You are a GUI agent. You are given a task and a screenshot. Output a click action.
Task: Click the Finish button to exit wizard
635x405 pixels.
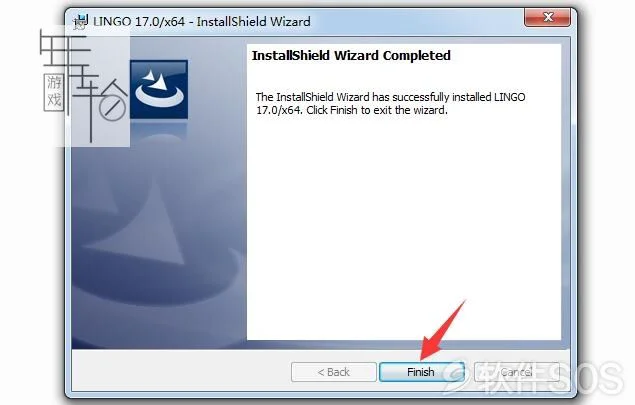tap(421, 372)
